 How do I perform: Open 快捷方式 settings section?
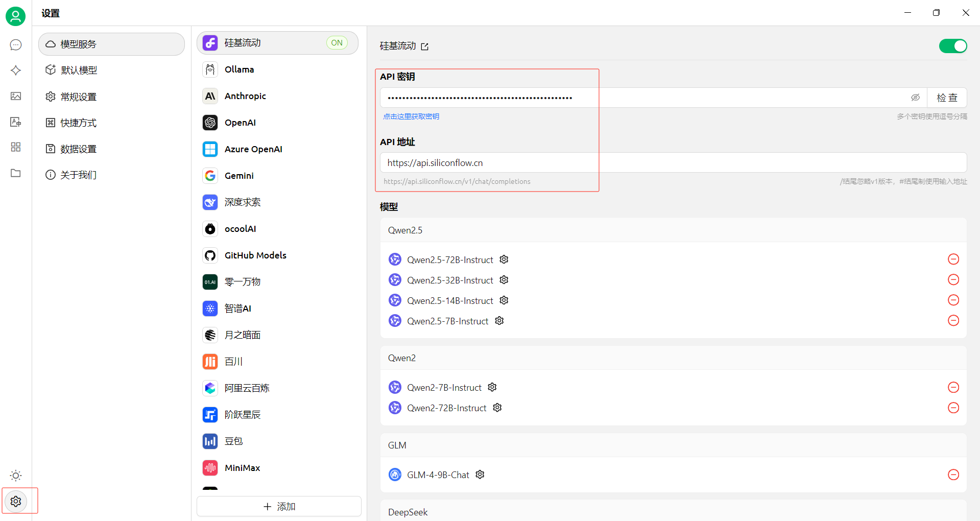pos(78,123)
